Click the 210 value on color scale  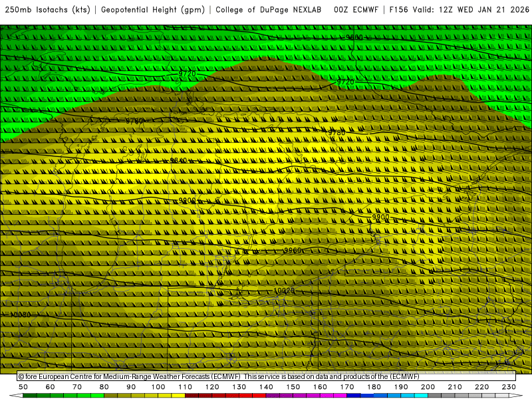coord(455,387)
